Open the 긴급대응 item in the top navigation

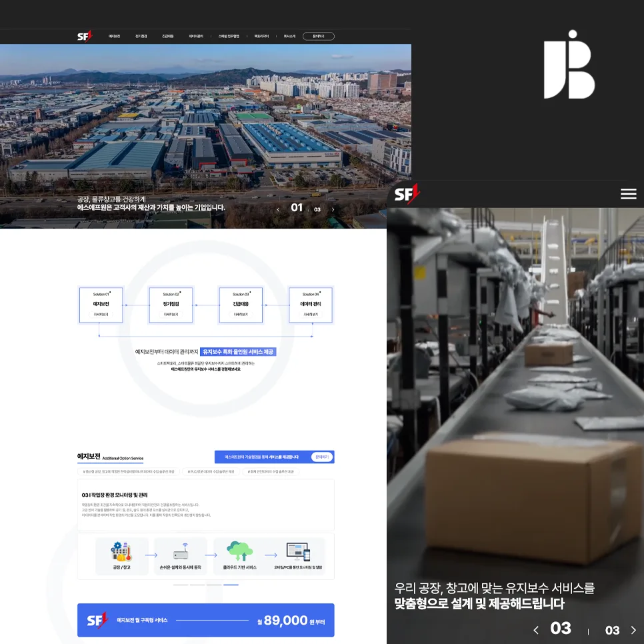click(x=167, y=36)
